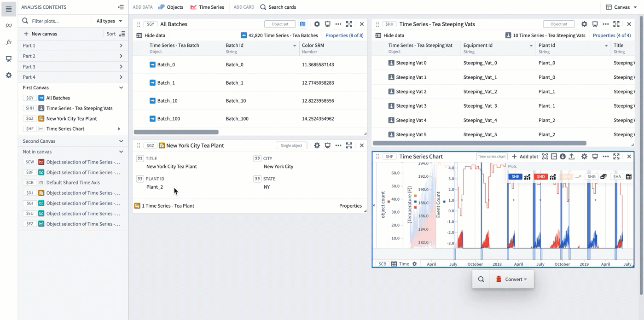644x320 pixels.
Task: Click export/upload icon in Time Series Chart
Action: pos(571,157)
